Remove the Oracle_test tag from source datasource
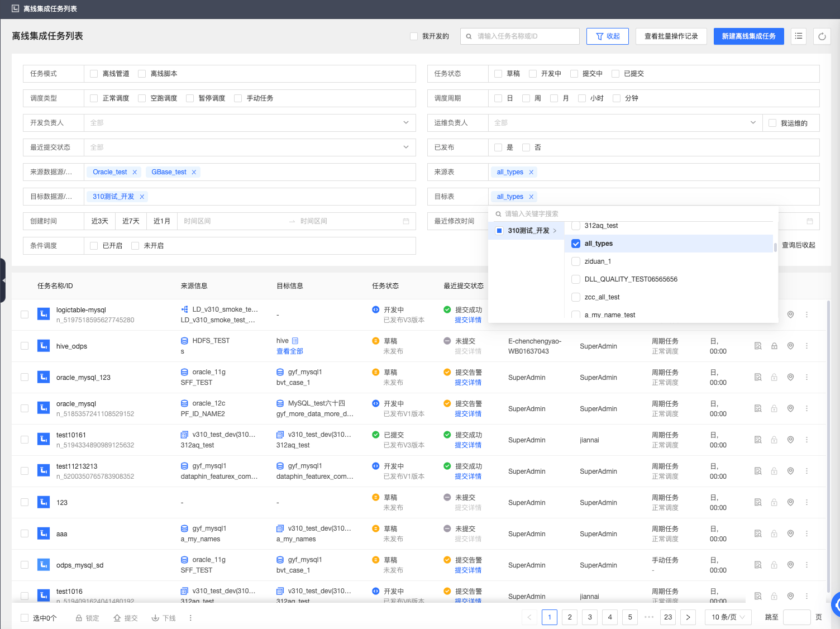This screenshot has width=840, height=629. click(x=135, y=172)
